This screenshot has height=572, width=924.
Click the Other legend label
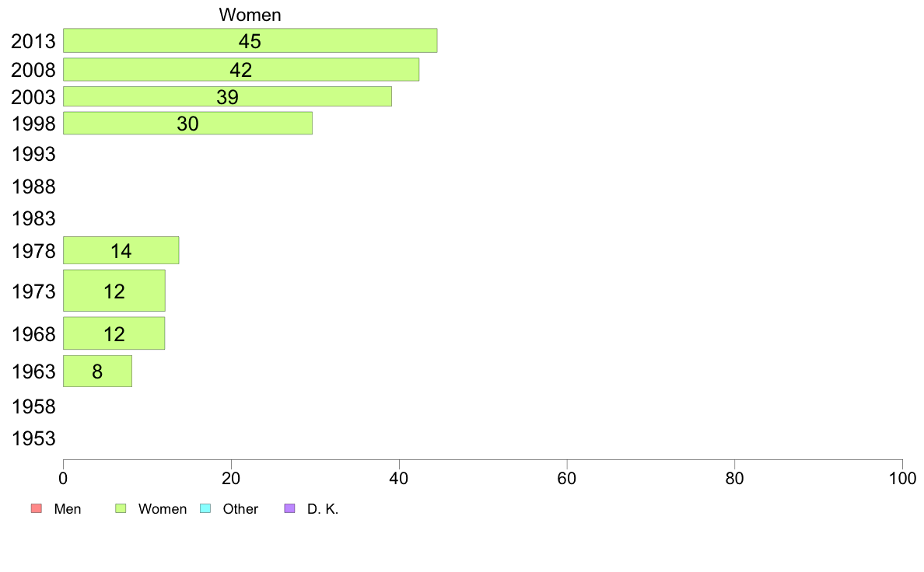pos(240,509)
